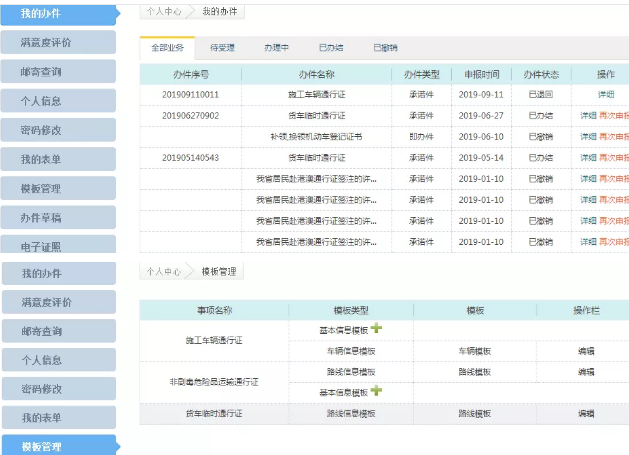Select the 办理中 tab
This screenshot has height=455, width=629.
pyautogui.click(x=277, y=47)
